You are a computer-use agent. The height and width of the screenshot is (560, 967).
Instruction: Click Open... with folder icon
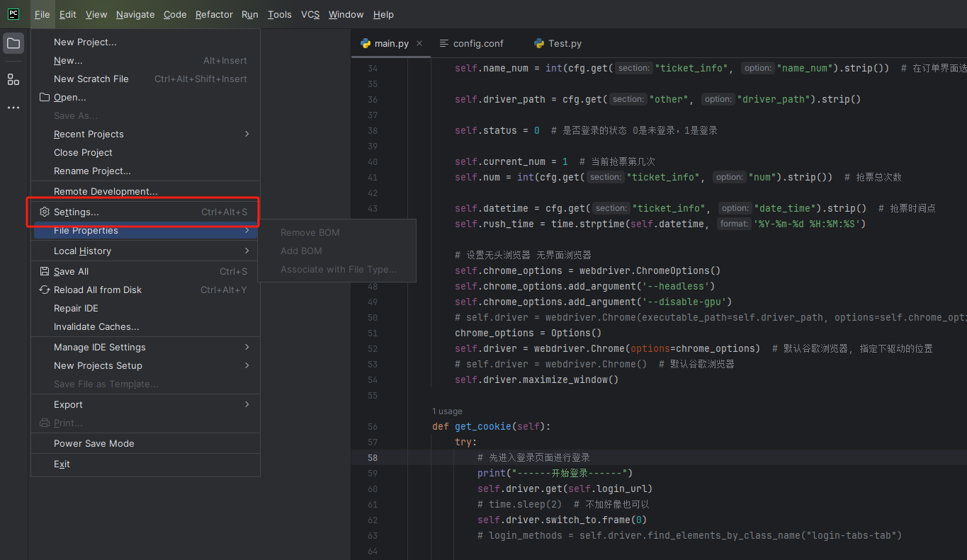69,97
